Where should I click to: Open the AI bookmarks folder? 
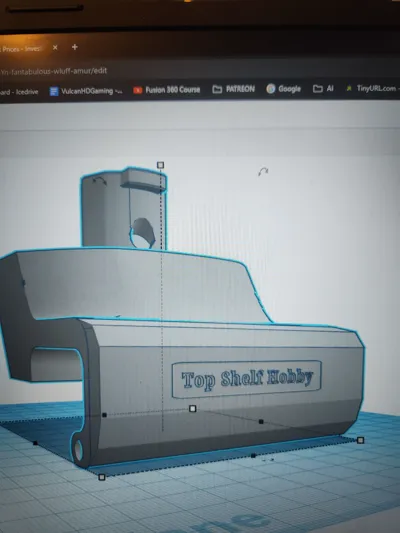(323, 89)
